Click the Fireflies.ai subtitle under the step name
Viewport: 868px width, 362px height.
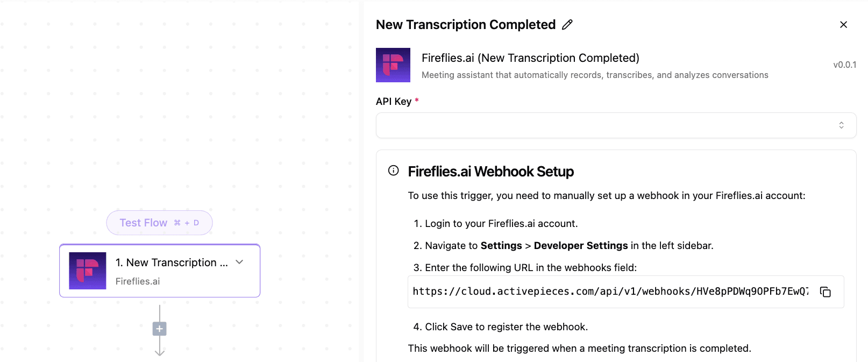[138, 281]
